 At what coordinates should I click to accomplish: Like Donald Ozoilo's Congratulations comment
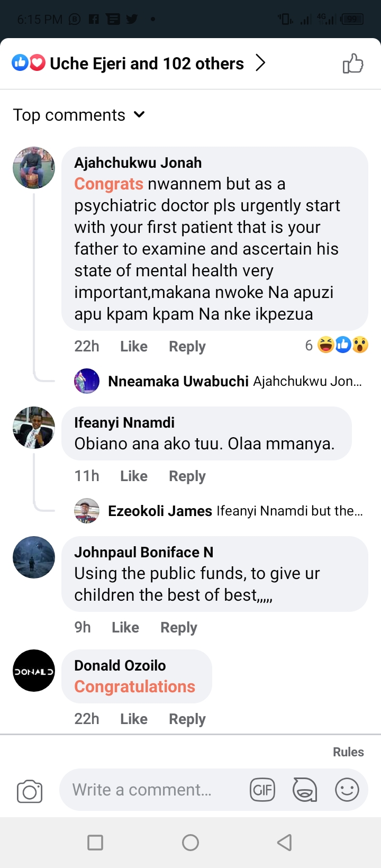point(133,719)
